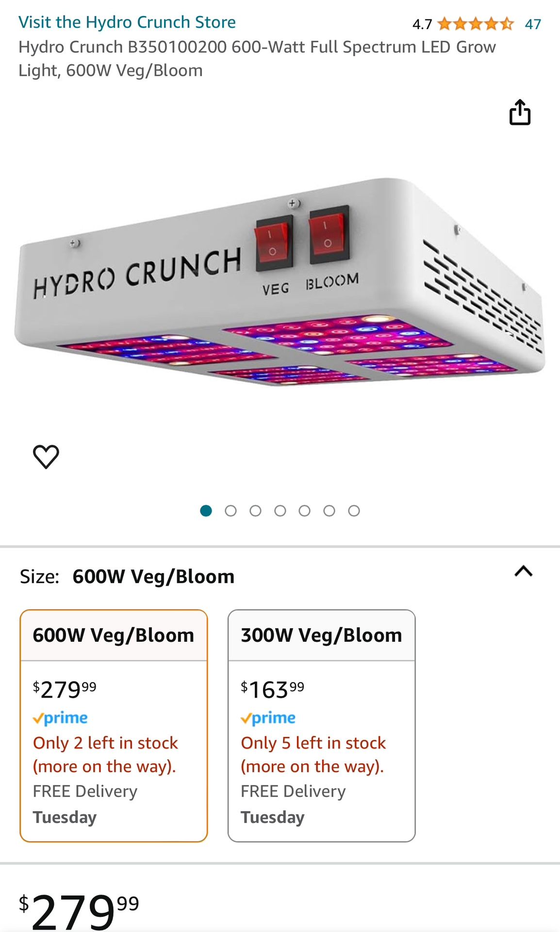Go to the last image carousel dot
560x932 pixels.
354,511
